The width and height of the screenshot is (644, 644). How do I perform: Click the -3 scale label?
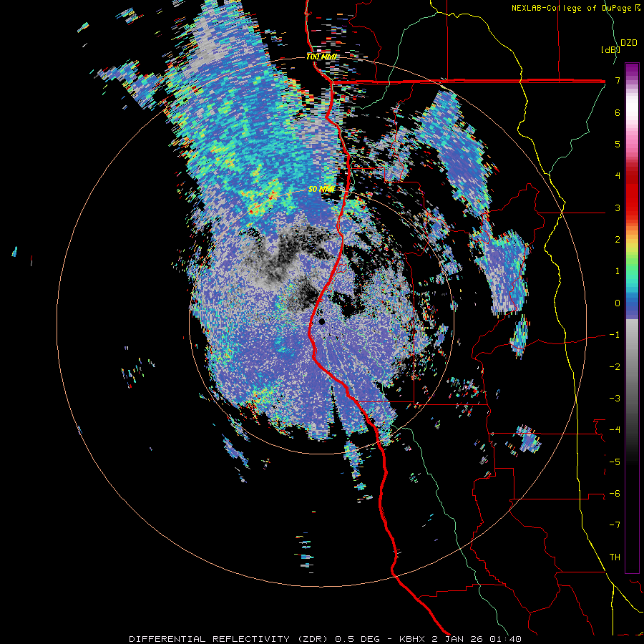point(615,399)
